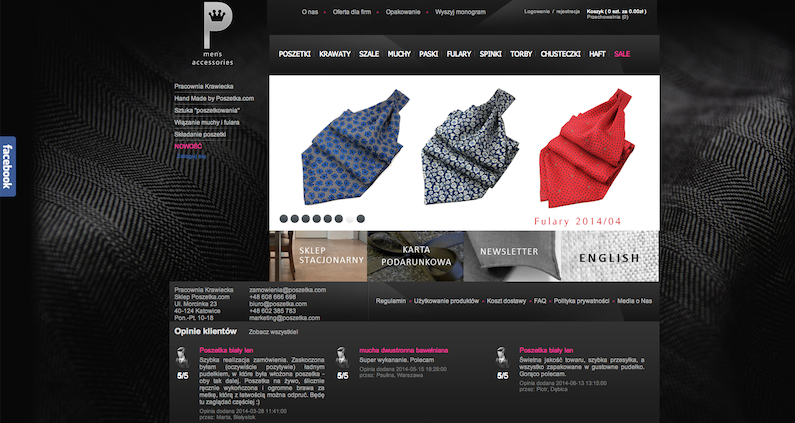Screen dimensions: 795x423
Task: Open the Sklep Stacjonarny banner
Action: (x=318, y=256)
